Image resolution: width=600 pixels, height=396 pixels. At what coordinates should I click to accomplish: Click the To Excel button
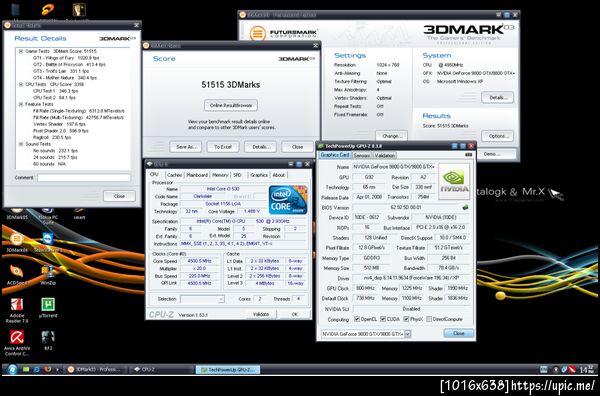coord(223,147)
